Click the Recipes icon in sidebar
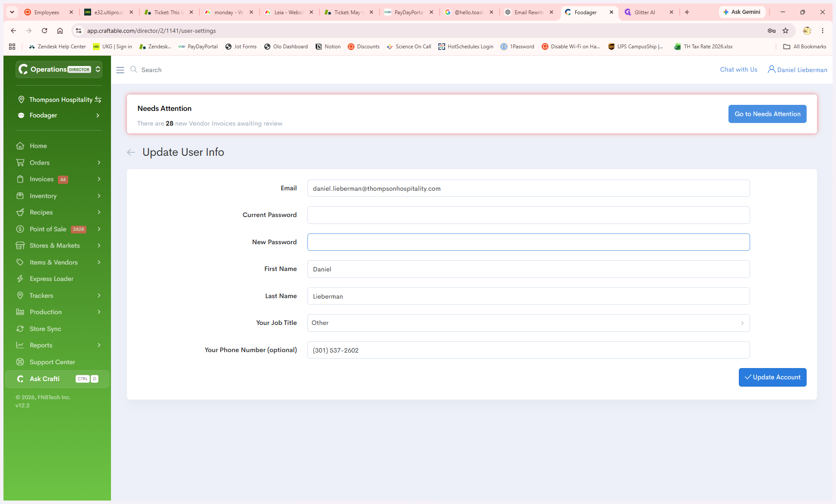 (x=20, y=212)
